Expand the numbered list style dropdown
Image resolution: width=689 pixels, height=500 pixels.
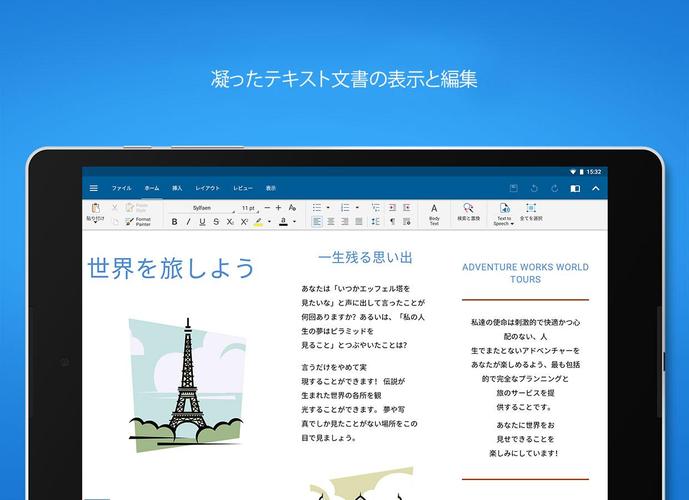(x=357, y=207)
